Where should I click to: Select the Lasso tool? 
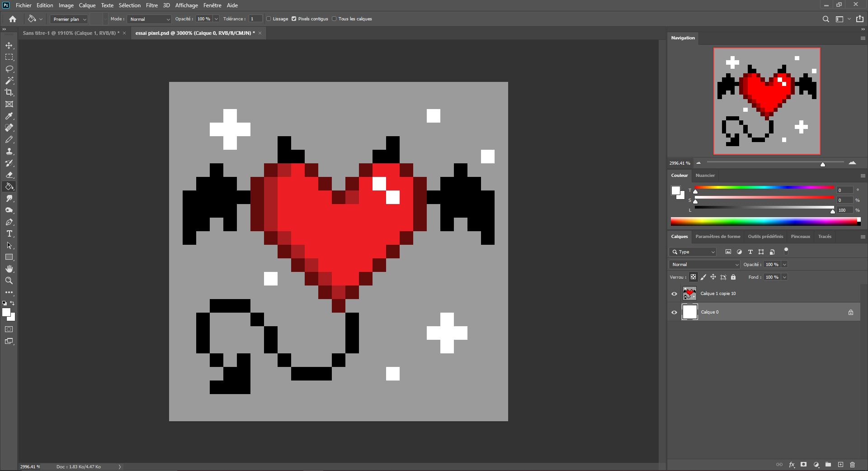click(x=9, y=69)
